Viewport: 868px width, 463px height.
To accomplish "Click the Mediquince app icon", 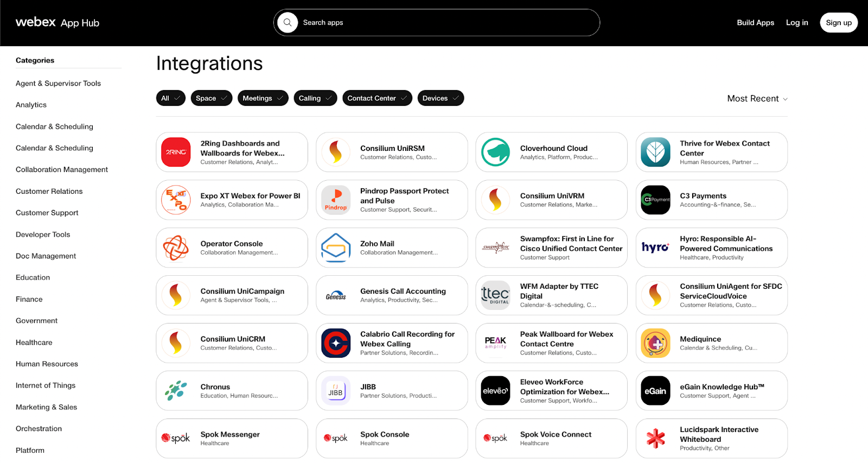I will pos(655,343).
